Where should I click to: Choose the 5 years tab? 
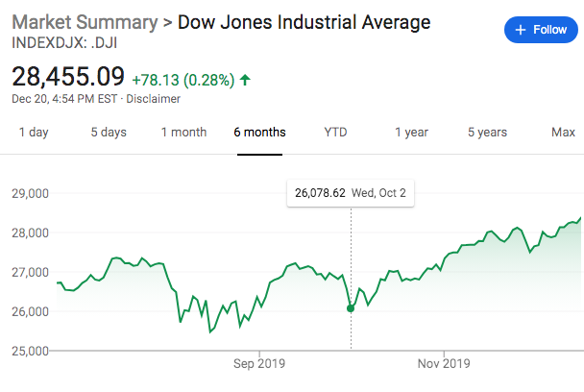486,133
